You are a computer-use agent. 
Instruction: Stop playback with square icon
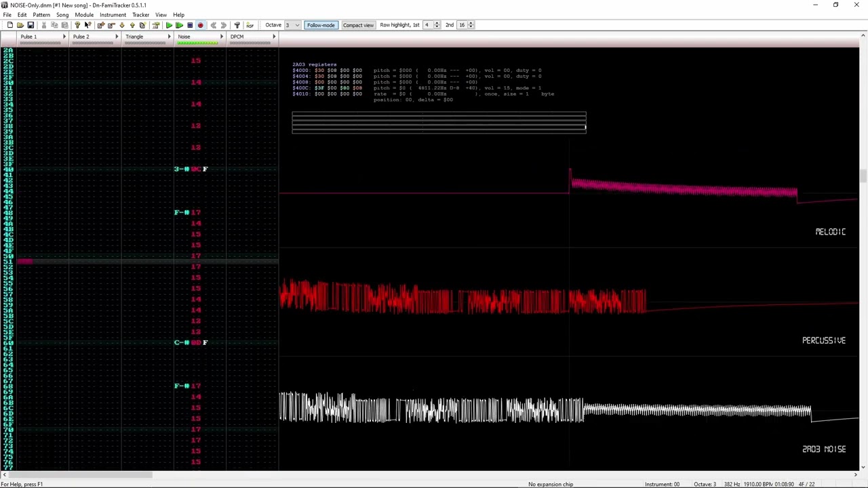coord(190,25)
